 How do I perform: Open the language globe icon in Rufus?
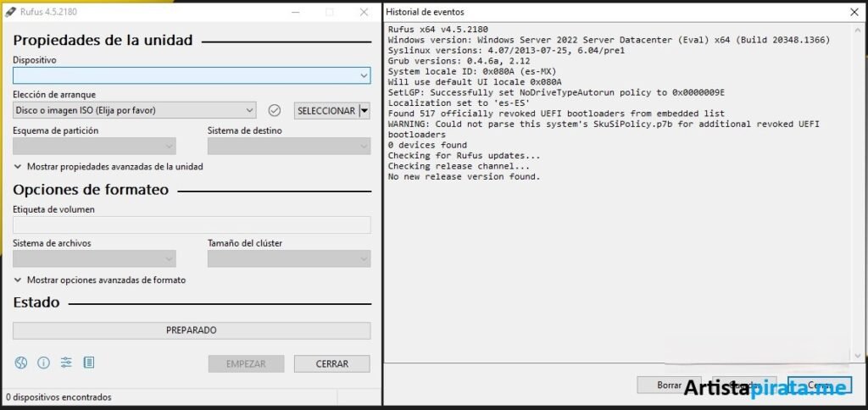pyautogui.click(x=21, y=363)
